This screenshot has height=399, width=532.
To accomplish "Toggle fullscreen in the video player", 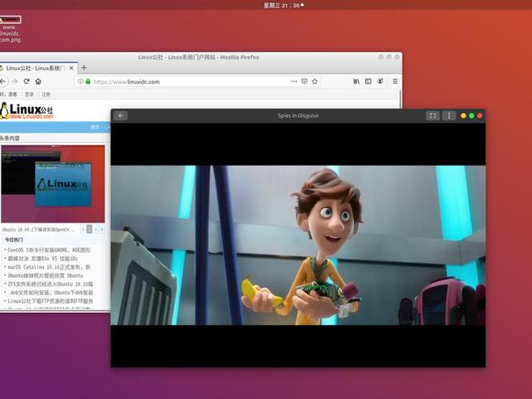I will [433, 116].
